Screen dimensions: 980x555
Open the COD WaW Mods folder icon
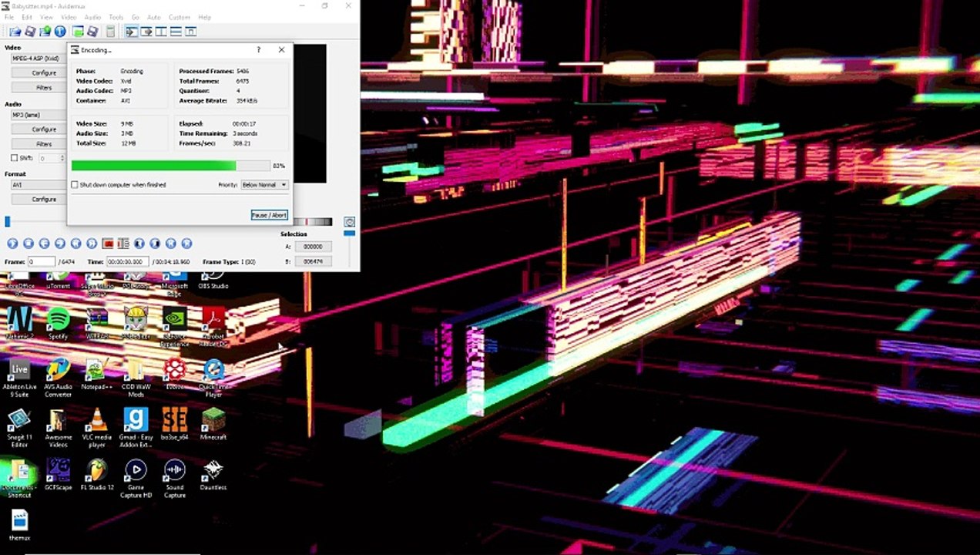[136, 377]
